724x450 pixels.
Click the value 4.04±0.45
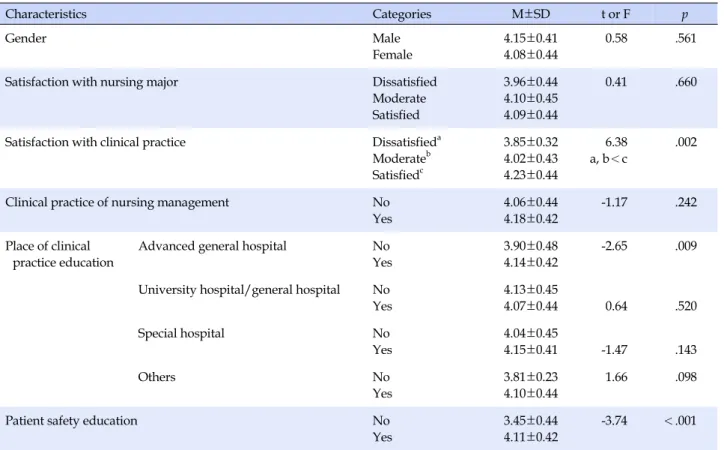point(531,333)
